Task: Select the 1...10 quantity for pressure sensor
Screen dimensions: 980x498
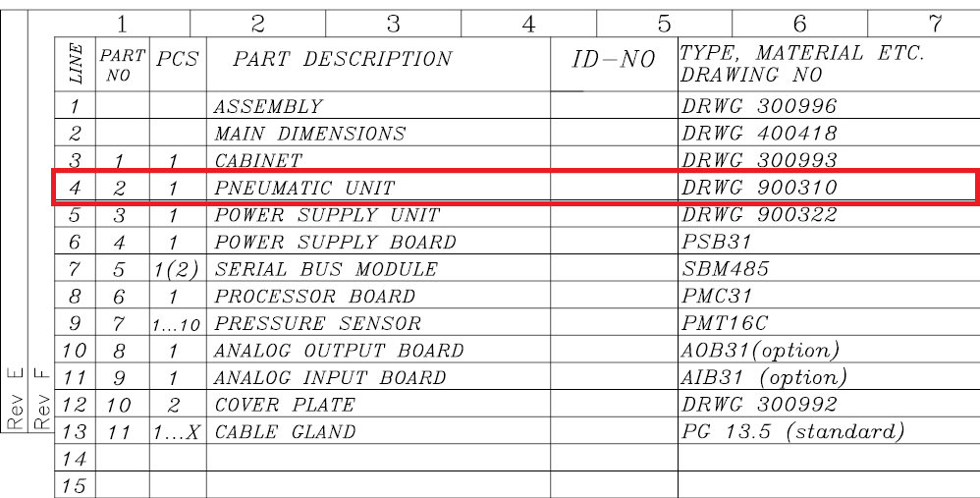Action: tap(177, 324)
